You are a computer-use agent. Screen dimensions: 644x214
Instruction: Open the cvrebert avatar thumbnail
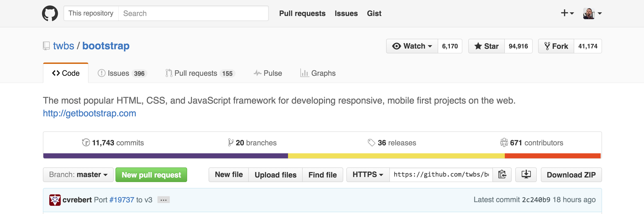[55, 200]
